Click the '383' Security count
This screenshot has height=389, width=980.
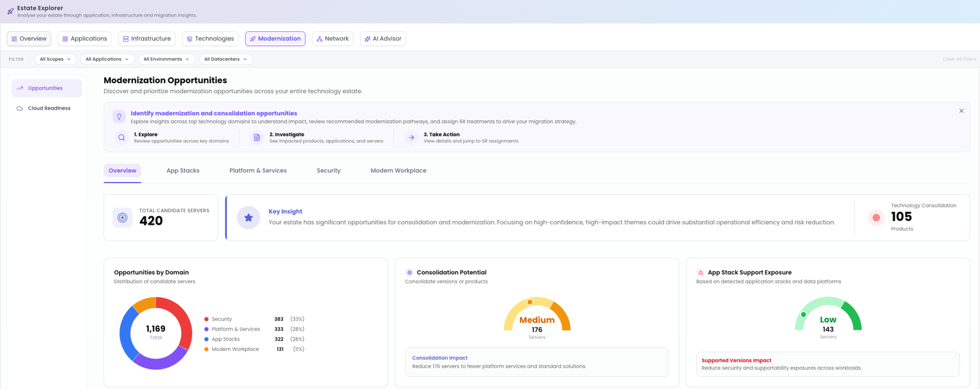[279, 319]
